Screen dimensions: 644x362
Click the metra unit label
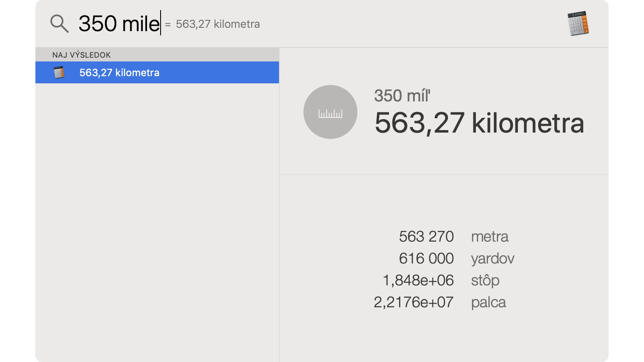(x=490, y=237)
